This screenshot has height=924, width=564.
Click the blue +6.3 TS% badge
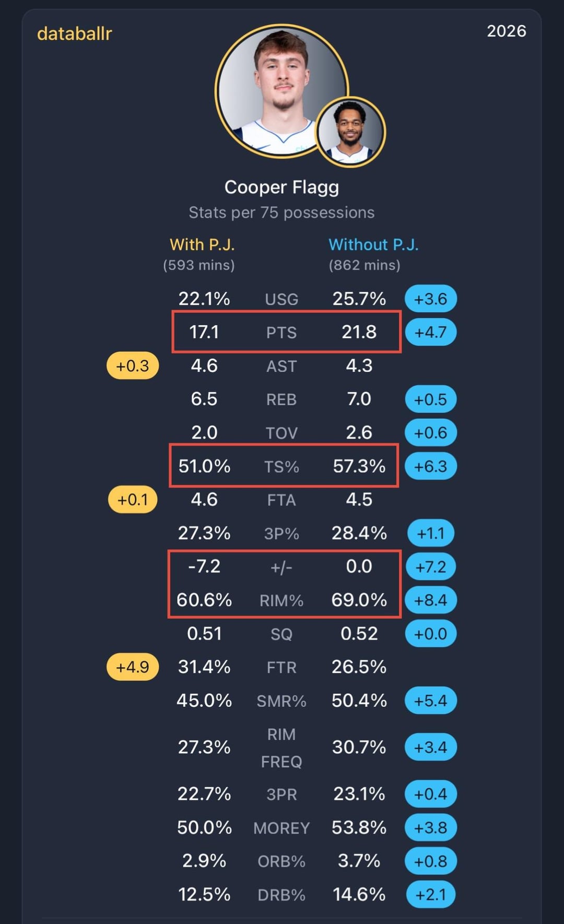coord(430,466)
